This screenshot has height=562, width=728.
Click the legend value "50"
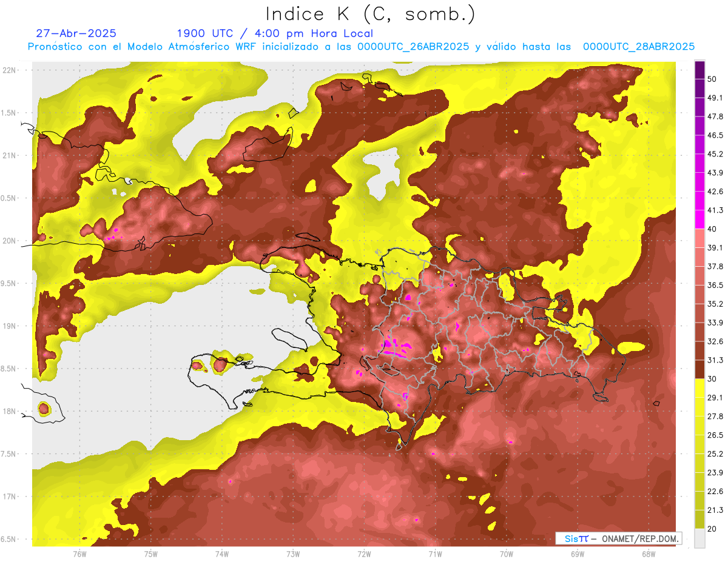(x=712, y=79)
